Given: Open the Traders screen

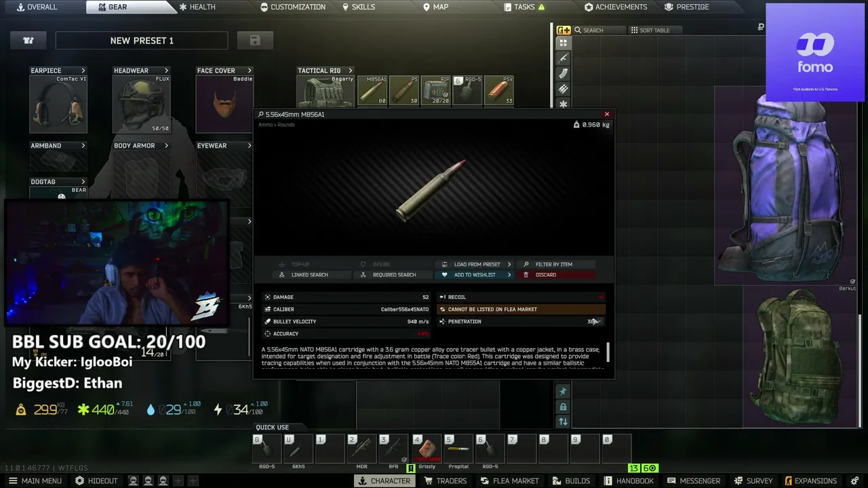Looking at the screenshot, I should (x=445, y=481).
